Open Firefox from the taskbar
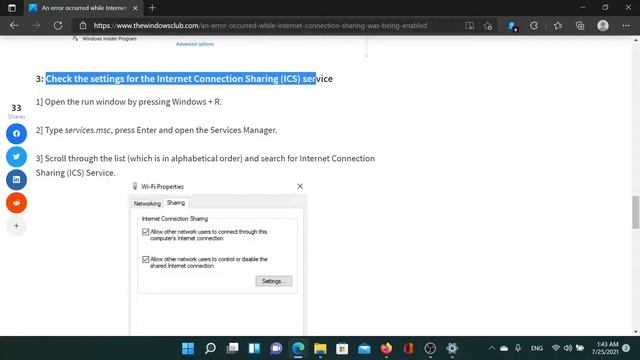 coord(386,348)
